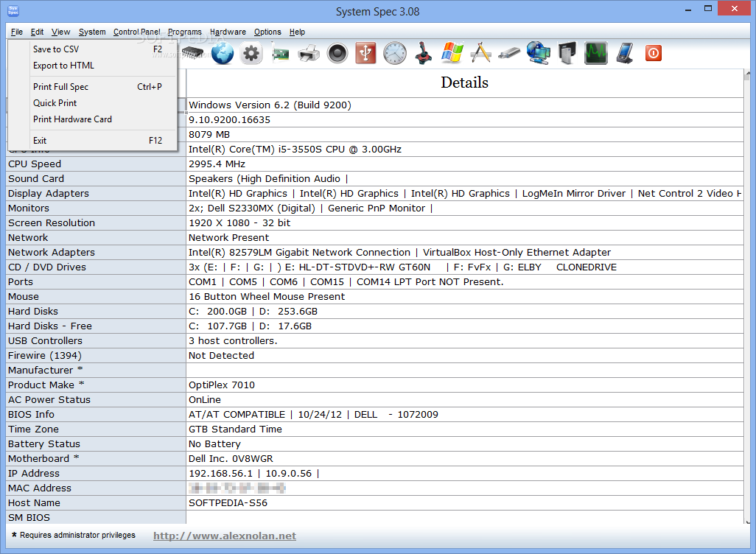The width and height of the screenshot is (756, 554).
Task: Select Quick Print menu entry
Action: (93, 103)
